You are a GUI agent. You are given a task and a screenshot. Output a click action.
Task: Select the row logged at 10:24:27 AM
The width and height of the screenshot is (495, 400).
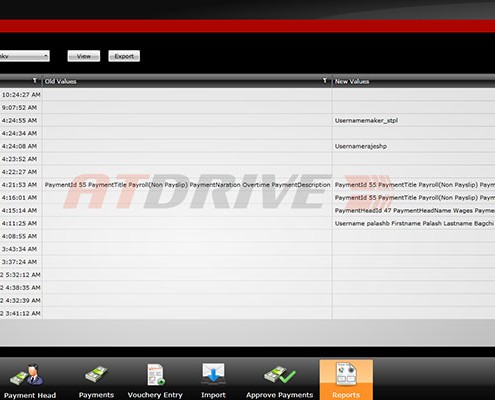(x=247, y=95)
